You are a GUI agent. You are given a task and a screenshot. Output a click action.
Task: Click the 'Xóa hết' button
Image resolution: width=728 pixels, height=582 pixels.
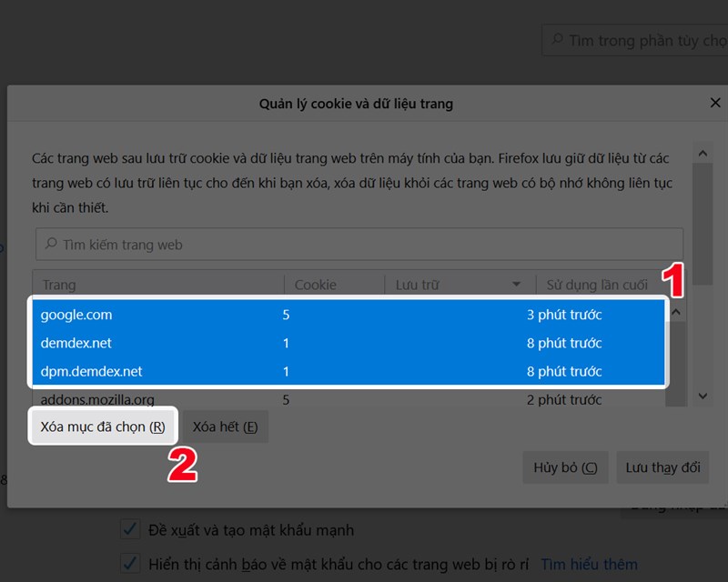[x=226, y=426]
